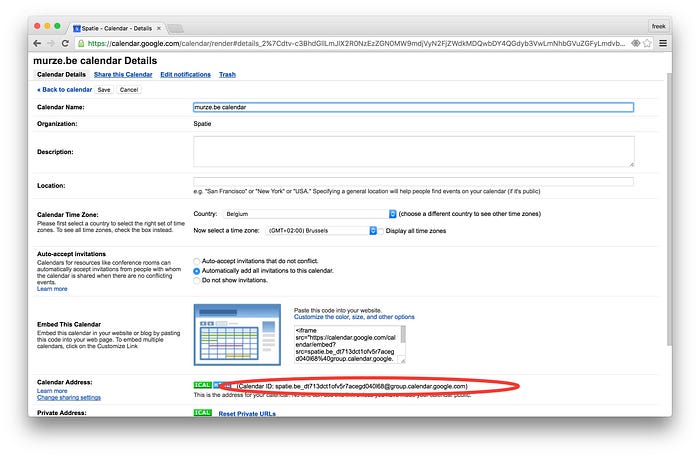Click the Back to calendar link

tap(64, 90)
